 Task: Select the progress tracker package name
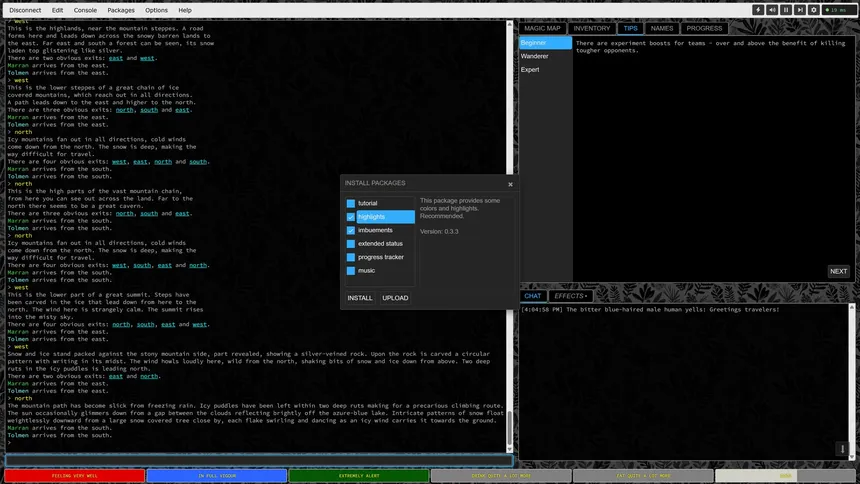coord(386,257)
